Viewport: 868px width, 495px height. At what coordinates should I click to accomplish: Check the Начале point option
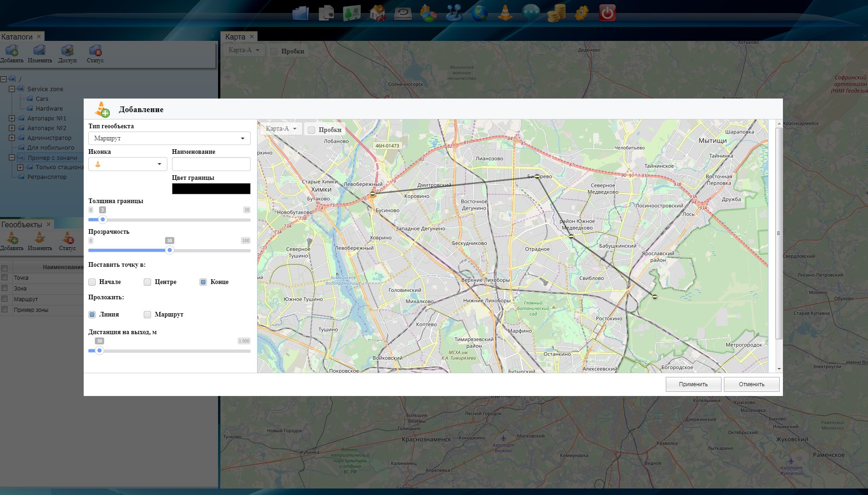[x=92, y=282]
